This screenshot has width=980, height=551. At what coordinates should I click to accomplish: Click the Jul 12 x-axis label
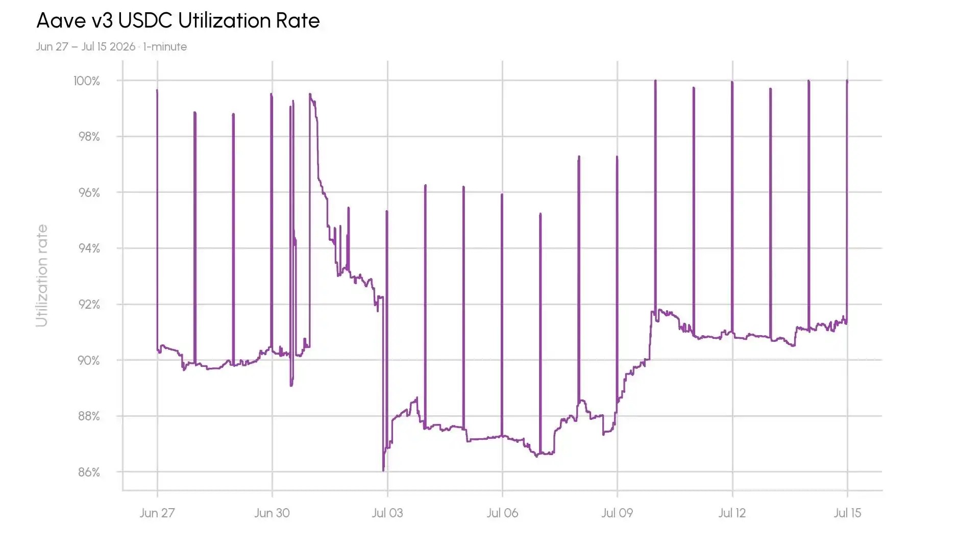[x=732, y=513]
